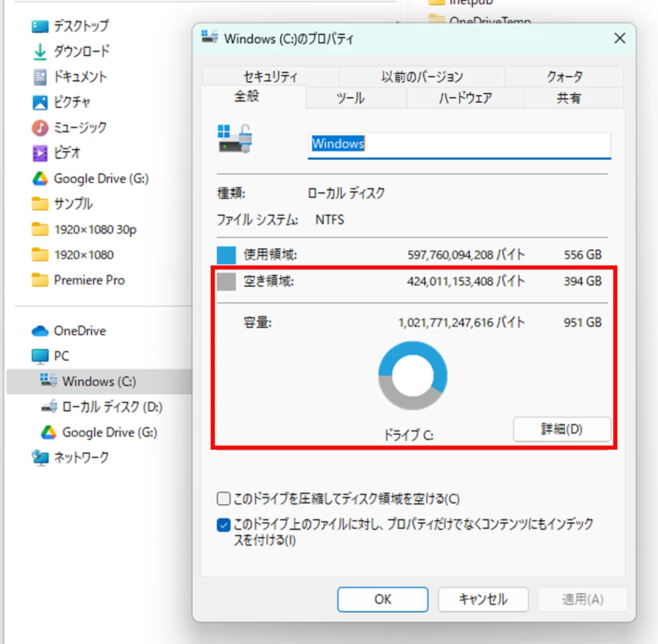The width and height of the screenshot is (658, 644).
Task: Click the Google Drive (G:) icon under PC
Action: (x=48, y=432)
